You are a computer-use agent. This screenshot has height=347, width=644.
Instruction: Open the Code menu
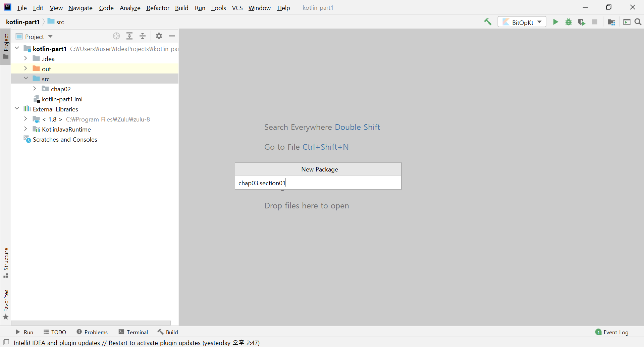tap(106, 8)
